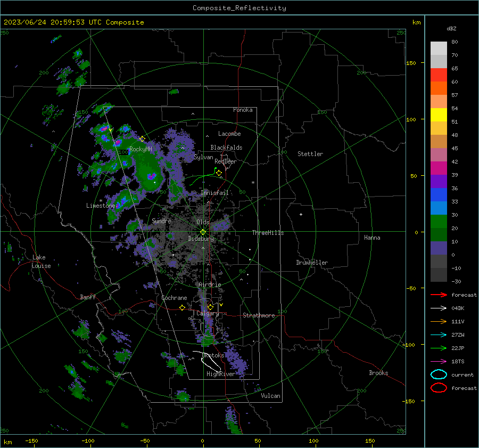The image size is (479, 448).
Task: Click the 150 tick on right km axis
Action: 411,63
